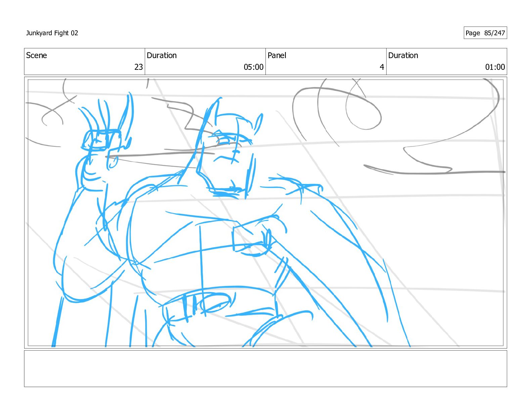
Task: Click the empty notes box below sketch
Action: pyautogui.click(x=265, y=369)
